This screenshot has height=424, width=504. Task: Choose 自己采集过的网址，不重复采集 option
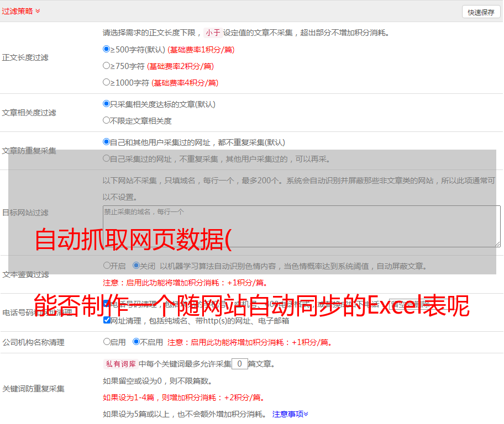point(107,158)
